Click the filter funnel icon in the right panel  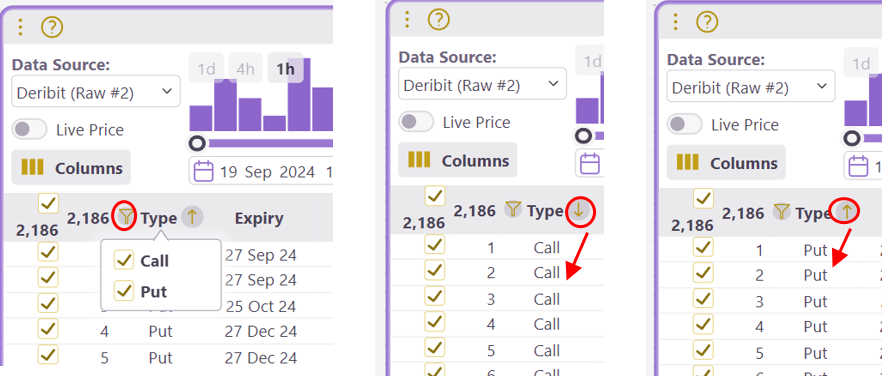click(782, 212)
